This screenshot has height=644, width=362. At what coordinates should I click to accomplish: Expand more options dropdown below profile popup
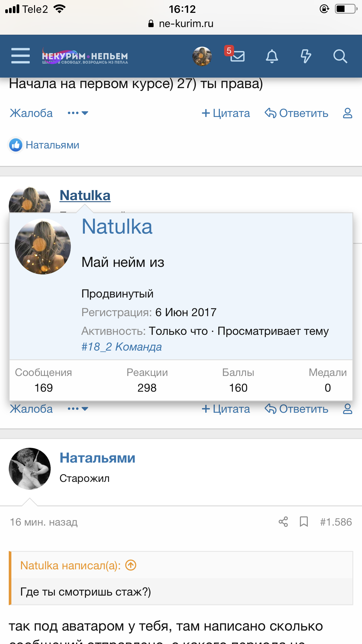78,409
